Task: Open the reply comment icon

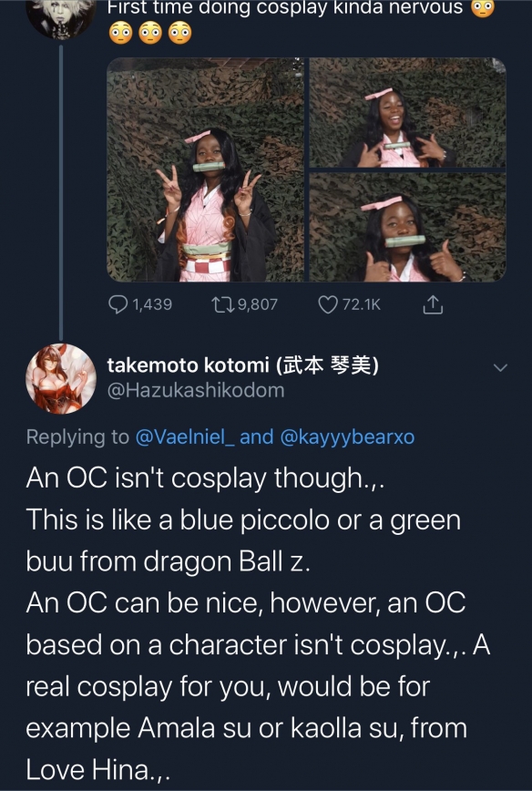Action: pyautogui.click(x=118, y=304)
